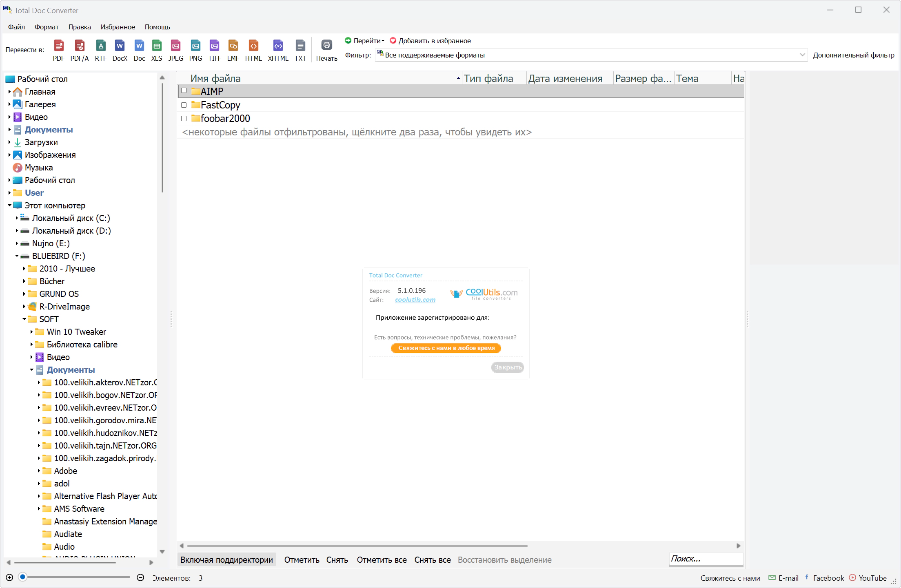
Task: Click Свяжитесь с нами in status bar
Action: pos(730,578)
